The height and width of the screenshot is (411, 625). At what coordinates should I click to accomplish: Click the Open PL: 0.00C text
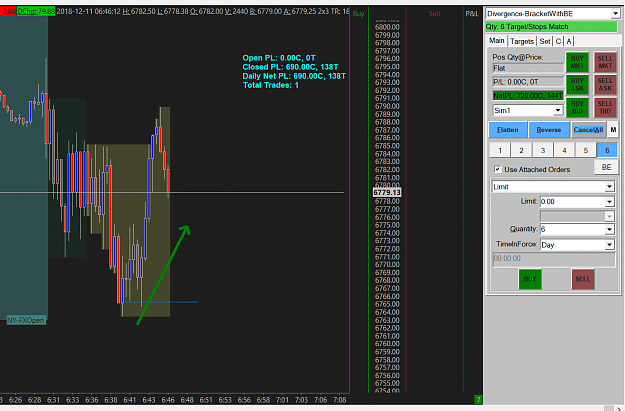(x=279, y=58)
